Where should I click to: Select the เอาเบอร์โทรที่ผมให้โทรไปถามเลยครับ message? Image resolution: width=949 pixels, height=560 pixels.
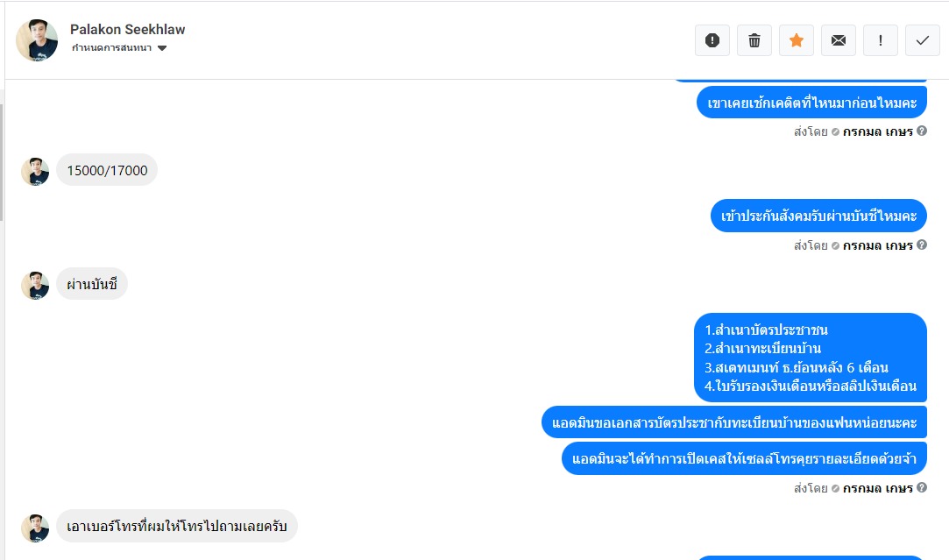(x=177, y=526)
